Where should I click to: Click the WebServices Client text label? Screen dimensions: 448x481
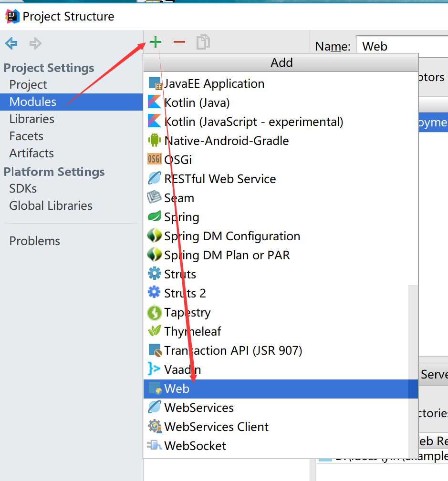[x=216, y=427]
